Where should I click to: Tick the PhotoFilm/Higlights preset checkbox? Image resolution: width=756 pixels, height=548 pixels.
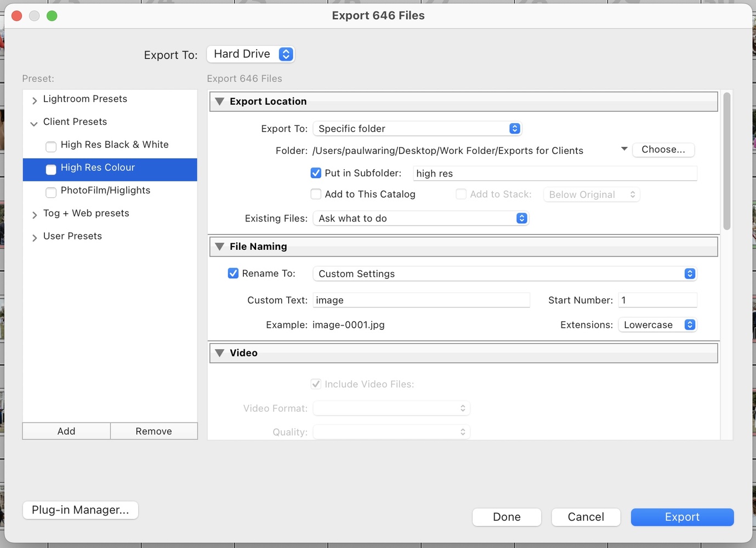tap(51, 192)
